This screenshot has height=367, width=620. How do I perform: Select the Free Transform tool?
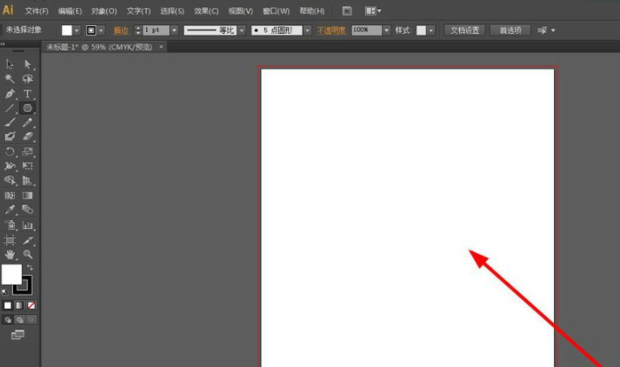(27, 166)
